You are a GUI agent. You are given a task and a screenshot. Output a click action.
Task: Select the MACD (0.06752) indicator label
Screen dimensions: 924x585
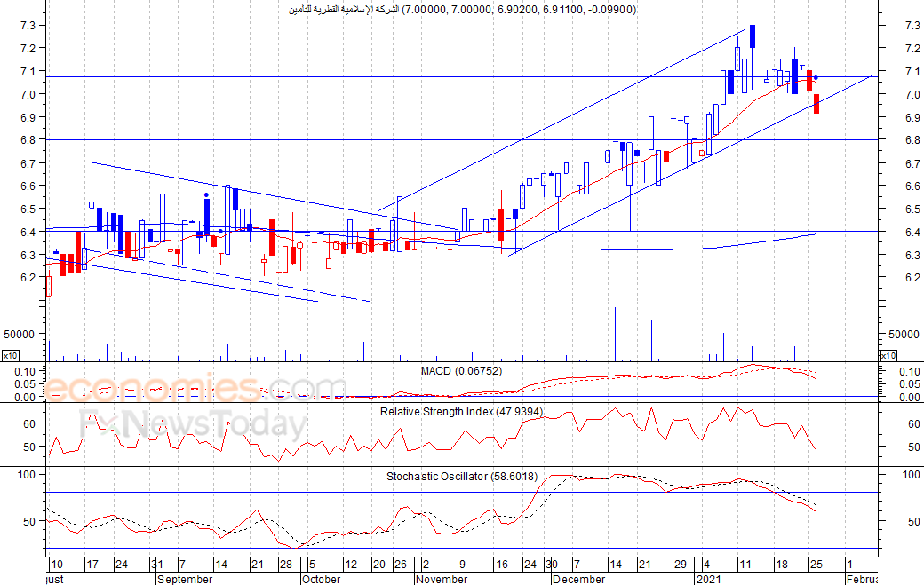[x=461, y=371]
